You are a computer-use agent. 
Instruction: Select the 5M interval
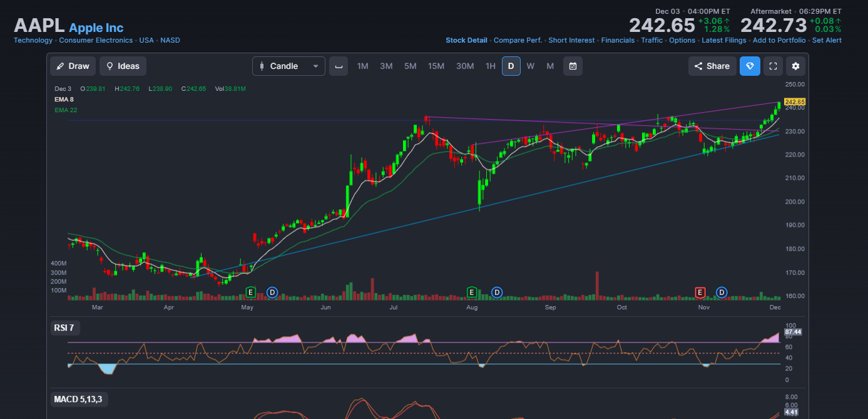[410, 66]
